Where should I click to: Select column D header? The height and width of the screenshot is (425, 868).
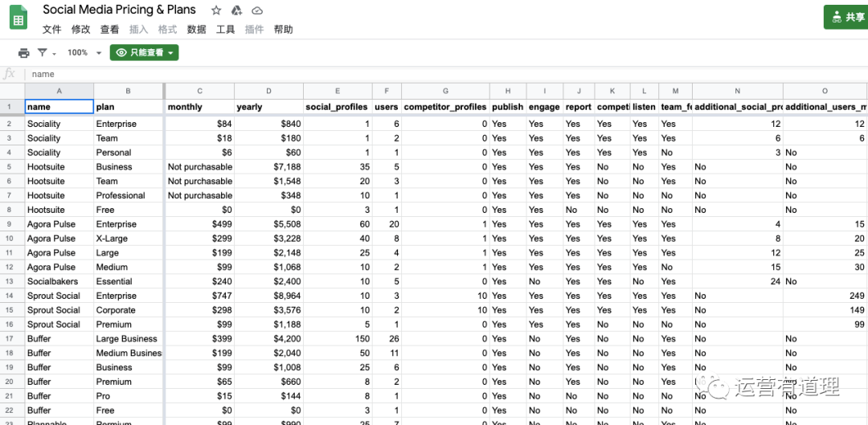click(268, 91)
